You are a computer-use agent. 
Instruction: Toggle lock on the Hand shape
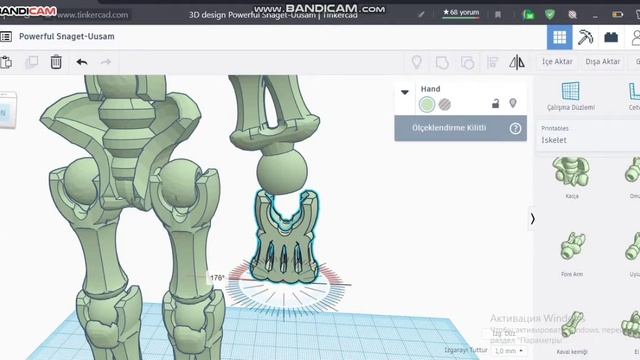click(496, 104)
